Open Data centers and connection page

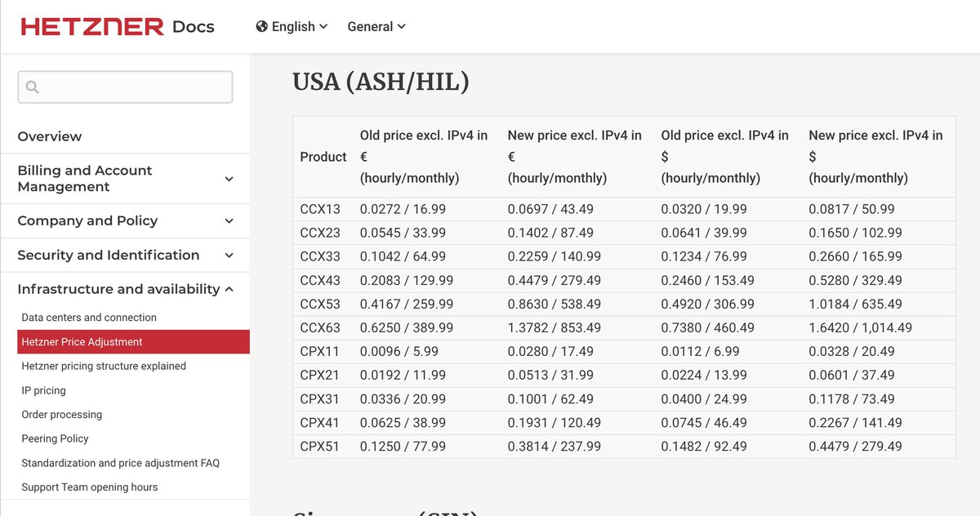tap(89, 318)
